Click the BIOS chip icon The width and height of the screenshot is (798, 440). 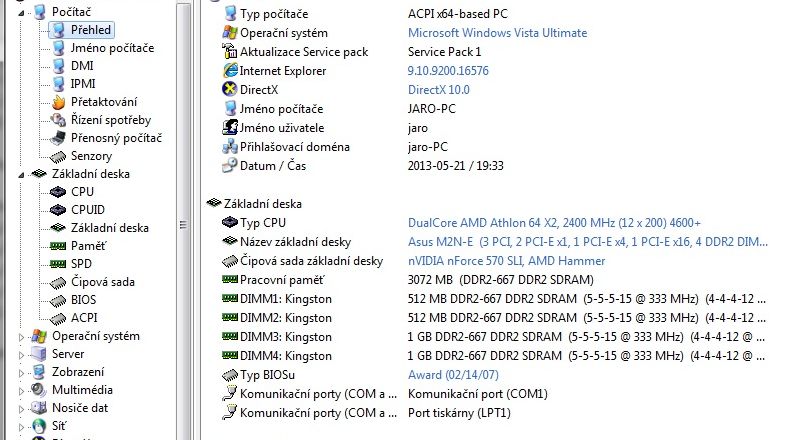pos(58,300)
